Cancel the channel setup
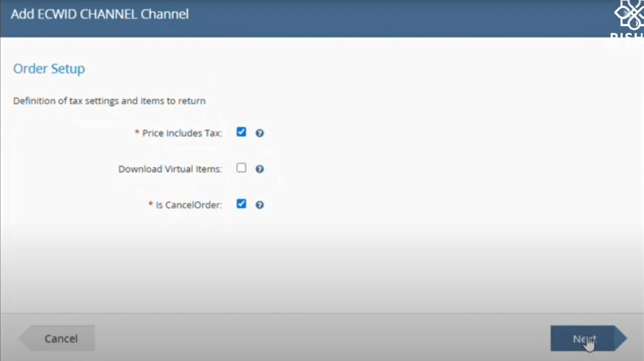The height and width of the screenshot is (361, 644). pyautogui.click(x=61, y=338)
